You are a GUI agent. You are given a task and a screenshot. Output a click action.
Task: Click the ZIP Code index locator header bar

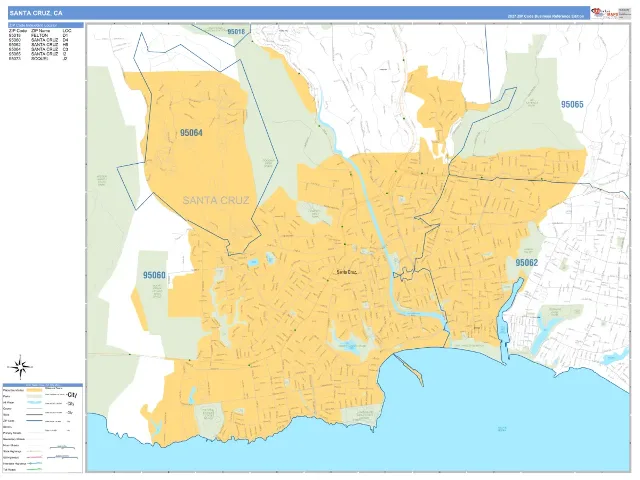(46, 25)
